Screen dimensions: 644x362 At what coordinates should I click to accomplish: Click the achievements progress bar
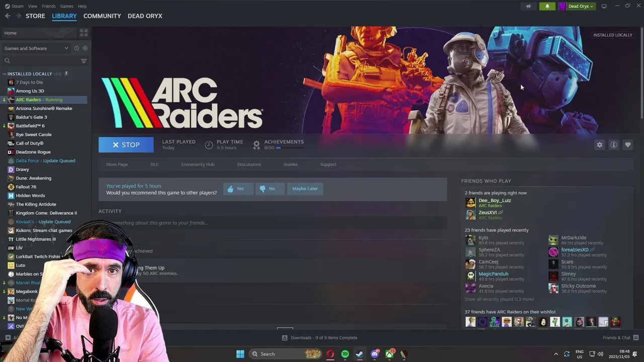coord(289,148)
